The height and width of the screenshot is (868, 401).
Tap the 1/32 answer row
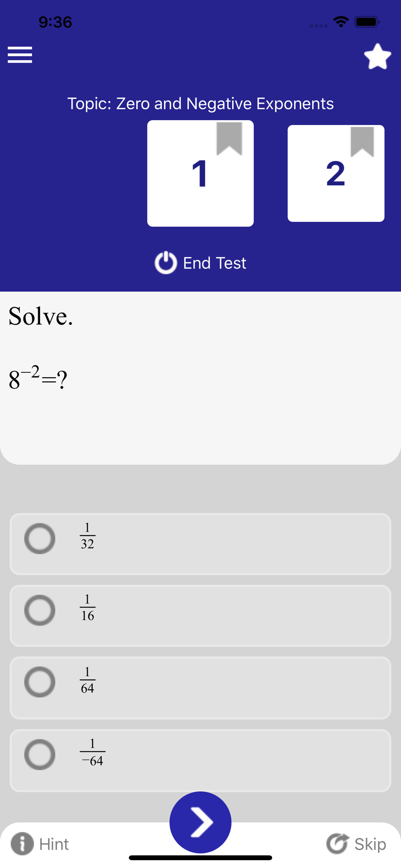coord(200,544)
